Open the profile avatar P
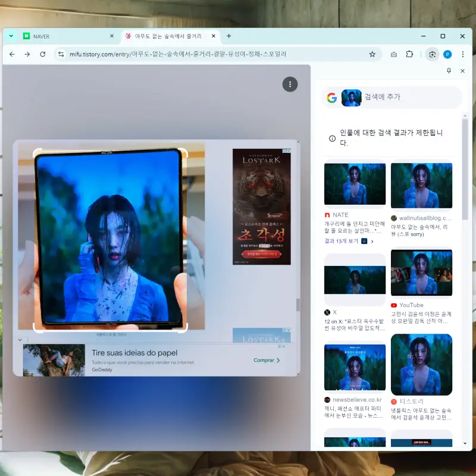The image size is (476, 476). point(447,54)
